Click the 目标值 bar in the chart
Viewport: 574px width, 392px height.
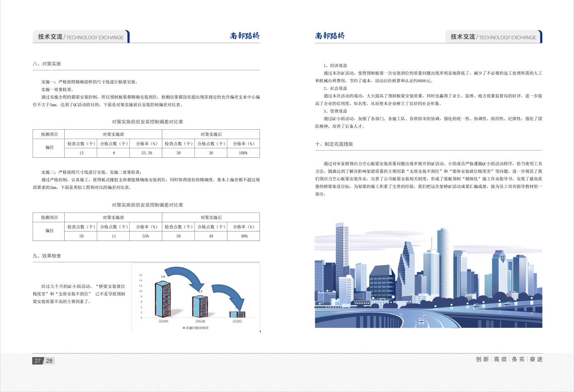201,307
